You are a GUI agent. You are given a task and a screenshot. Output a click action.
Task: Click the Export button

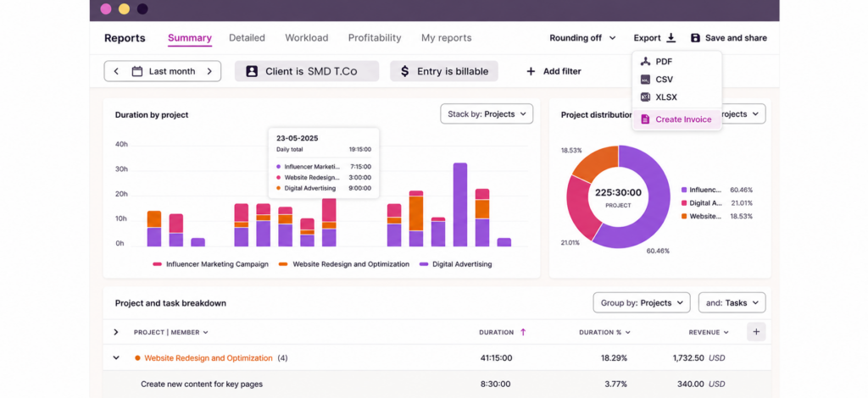655,37
